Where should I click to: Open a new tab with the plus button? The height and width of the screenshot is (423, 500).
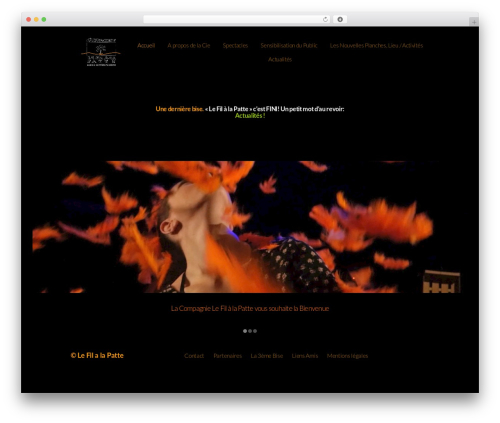point(474,22)
